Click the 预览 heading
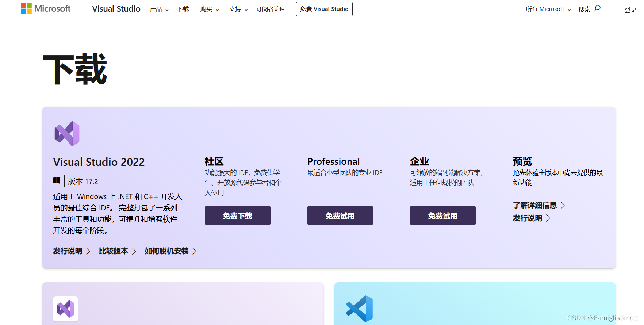Viewport: 644px width, 325px height. click(522, 161)
